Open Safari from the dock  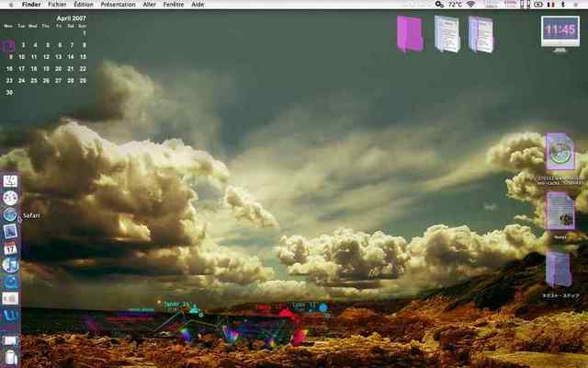(x=10, y=214)
